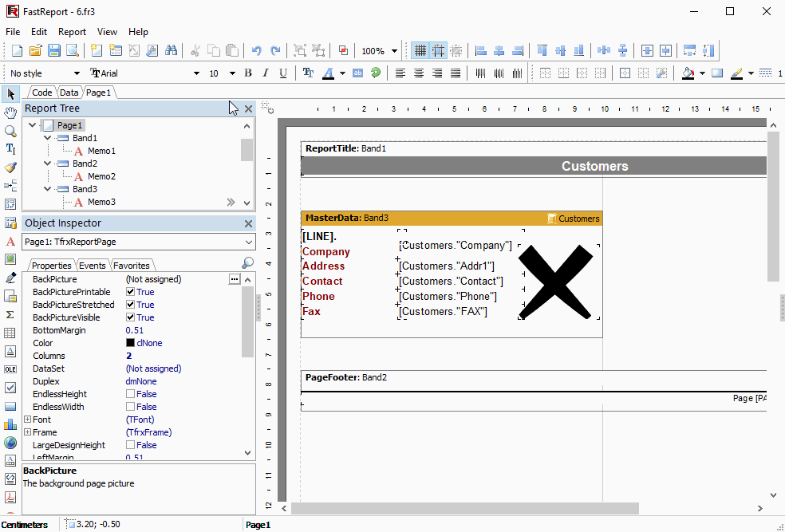Enable EndlessHeight checkbox

point(130,394)
